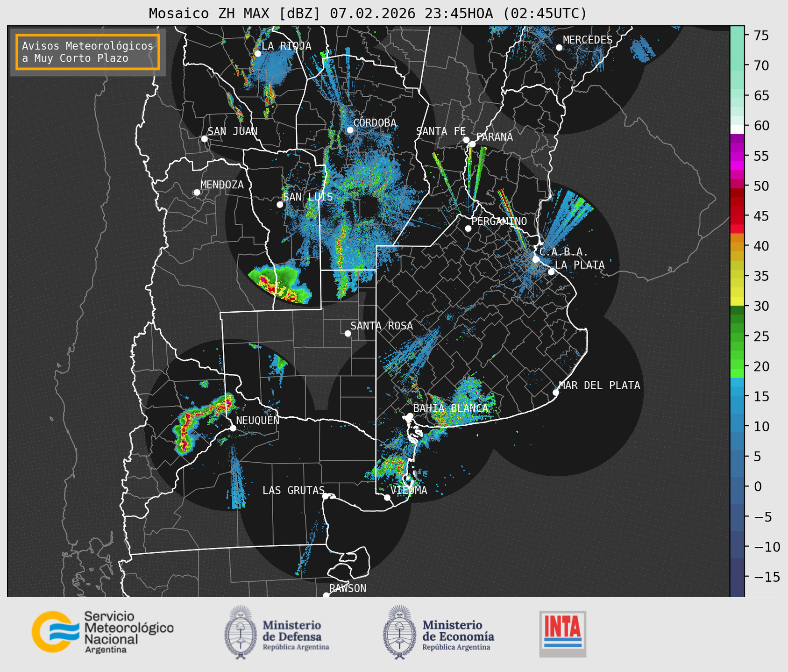Click the LA PLATA city marker dot
Image resolution: width=788 pixels, height=672 pixels.
click(x=551, y=272)
